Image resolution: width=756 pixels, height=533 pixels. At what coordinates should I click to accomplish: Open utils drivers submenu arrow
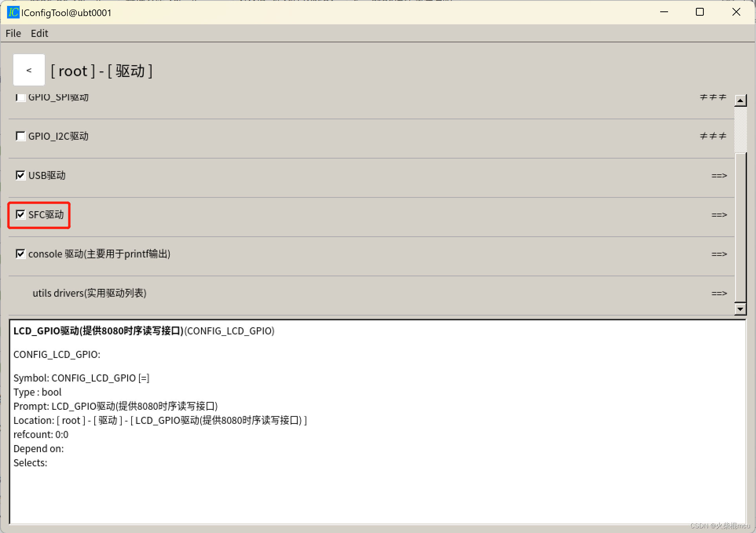[x=719, y=294]
